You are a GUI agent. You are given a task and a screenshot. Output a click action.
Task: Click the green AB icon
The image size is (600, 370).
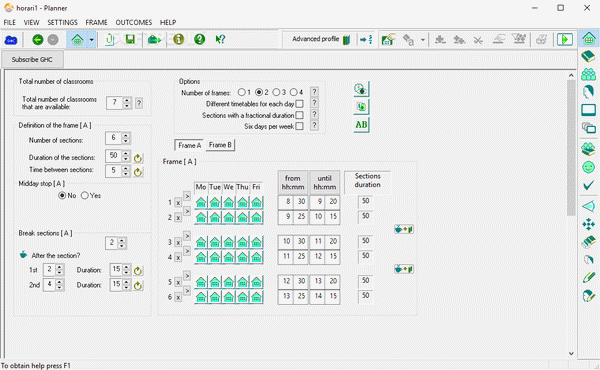[x=361, y=125]
